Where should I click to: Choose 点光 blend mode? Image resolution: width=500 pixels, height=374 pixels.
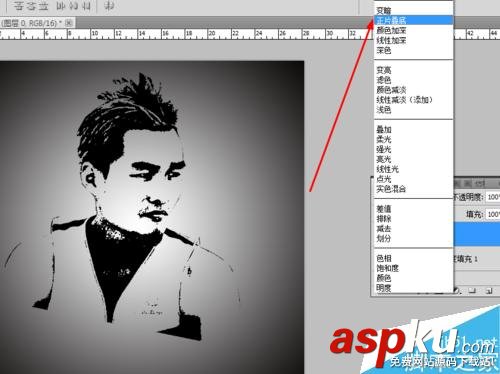413,179
